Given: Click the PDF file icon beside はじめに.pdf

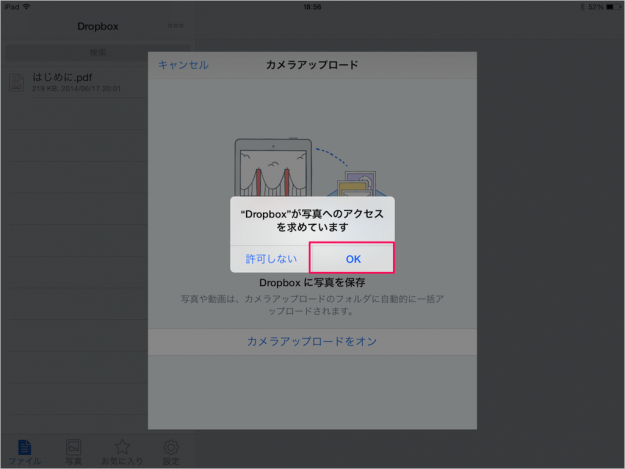Looking at the screenshot, I should pos(17,82).
